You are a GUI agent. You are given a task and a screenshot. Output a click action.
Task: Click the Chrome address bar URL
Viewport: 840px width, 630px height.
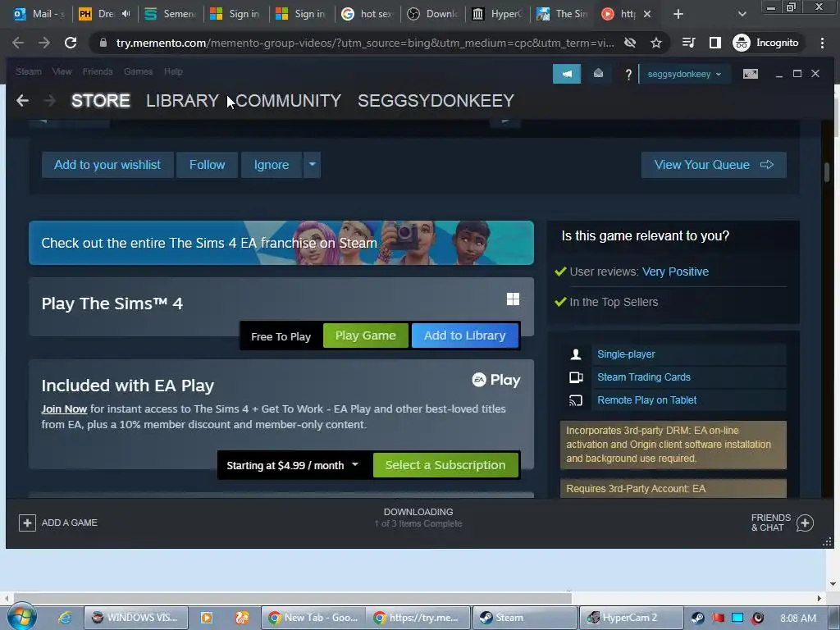point(365,43)
